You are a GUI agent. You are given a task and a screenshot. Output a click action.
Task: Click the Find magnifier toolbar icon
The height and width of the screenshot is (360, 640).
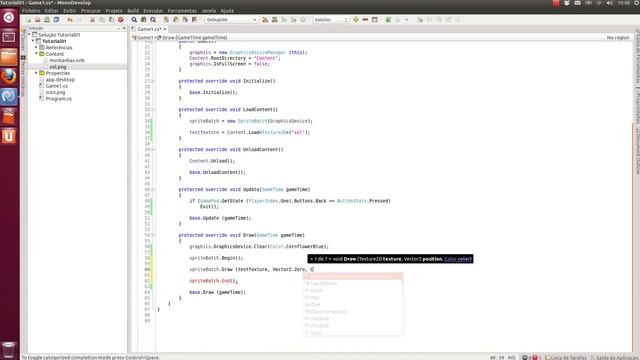(x=134, y=20)
